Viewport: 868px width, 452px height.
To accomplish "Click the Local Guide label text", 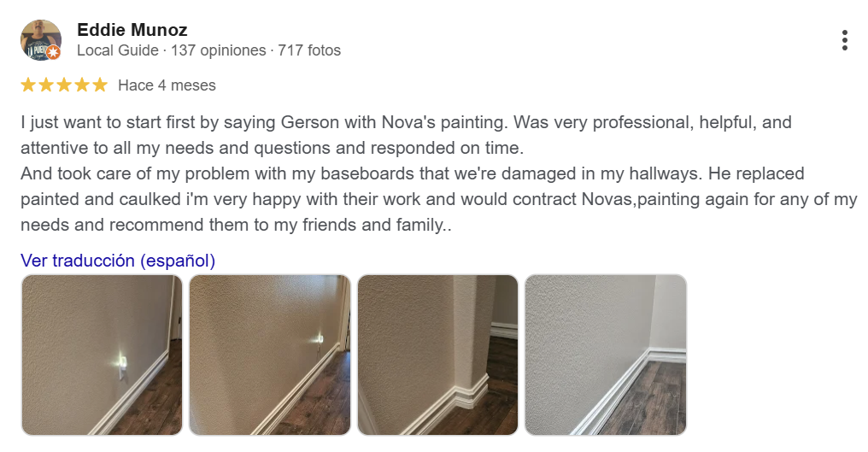I will [117, 50].
